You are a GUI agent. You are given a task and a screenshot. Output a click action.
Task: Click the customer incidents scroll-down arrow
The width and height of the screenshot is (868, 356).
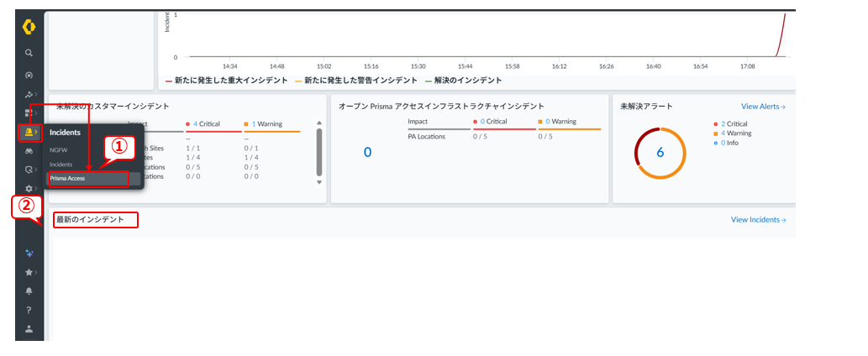pos(318,182)
